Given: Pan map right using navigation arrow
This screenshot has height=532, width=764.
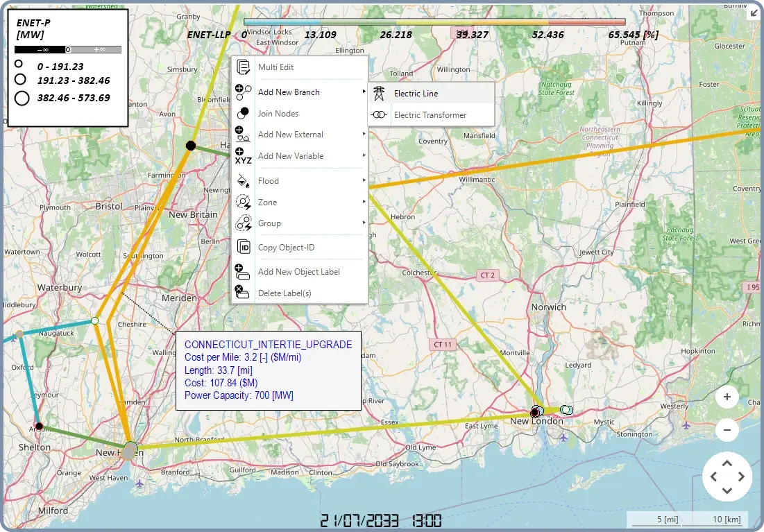Looking at the screenshot, I should [742, 477].
